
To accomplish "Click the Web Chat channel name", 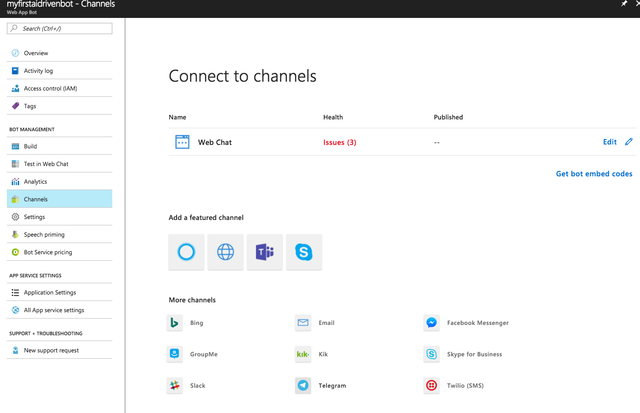I will (215, 142).
